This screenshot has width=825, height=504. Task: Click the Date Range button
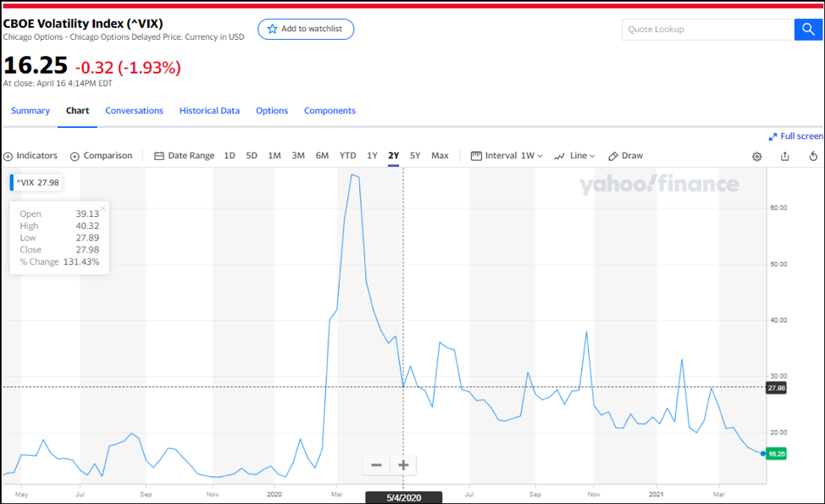(x=184, y=156)
